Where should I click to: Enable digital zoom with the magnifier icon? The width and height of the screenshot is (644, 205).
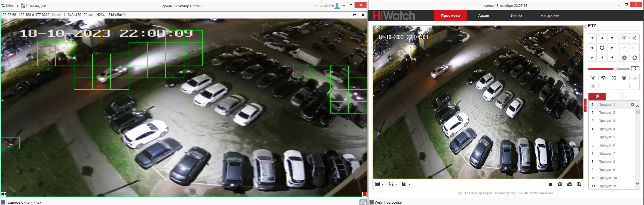pos(579,184)
